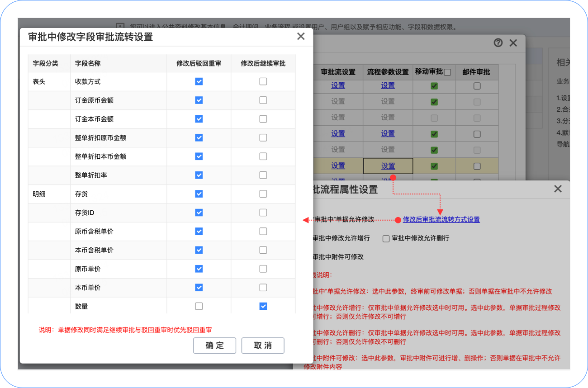Click the 取消 button
Image resolution: width=588 pixels, height=388 pixels.
click(263, 345)
